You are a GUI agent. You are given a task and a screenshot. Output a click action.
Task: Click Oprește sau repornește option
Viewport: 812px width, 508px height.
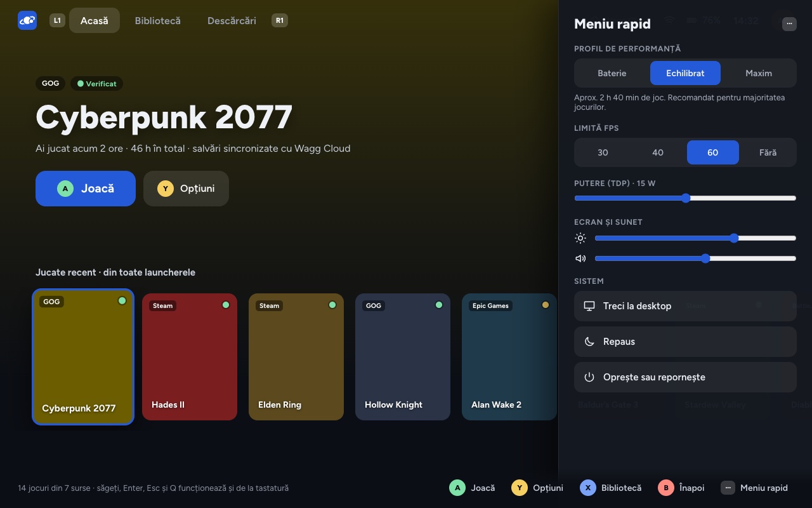point(685,377)
